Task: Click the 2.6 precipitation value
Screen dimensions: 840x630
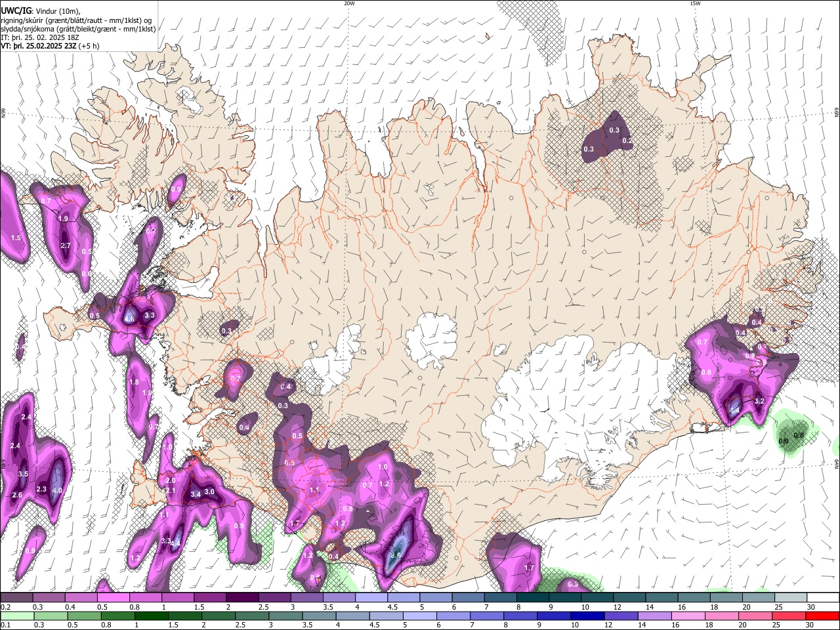Action: (x=17, y=495)
